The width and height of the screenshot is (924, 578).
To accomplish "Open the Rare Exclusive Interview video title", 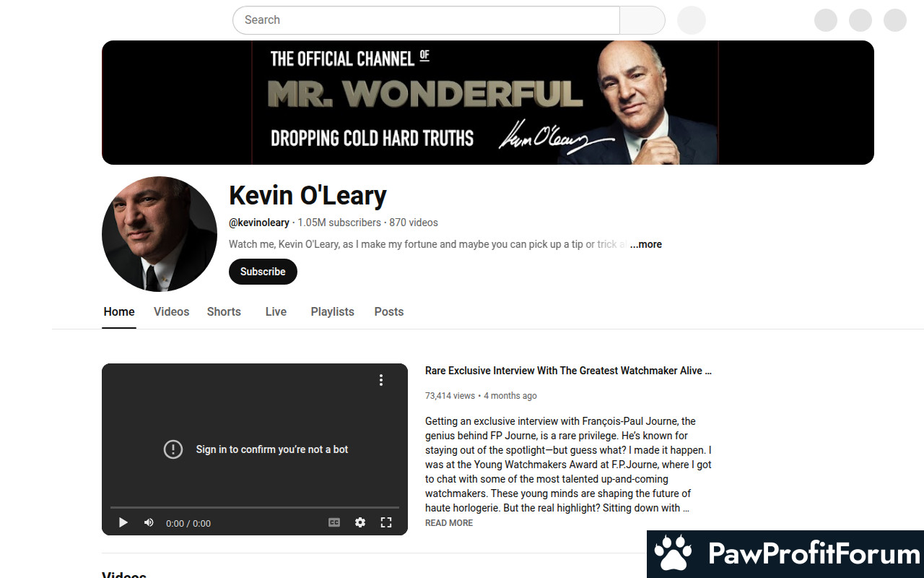I will (x=568, y=371).
